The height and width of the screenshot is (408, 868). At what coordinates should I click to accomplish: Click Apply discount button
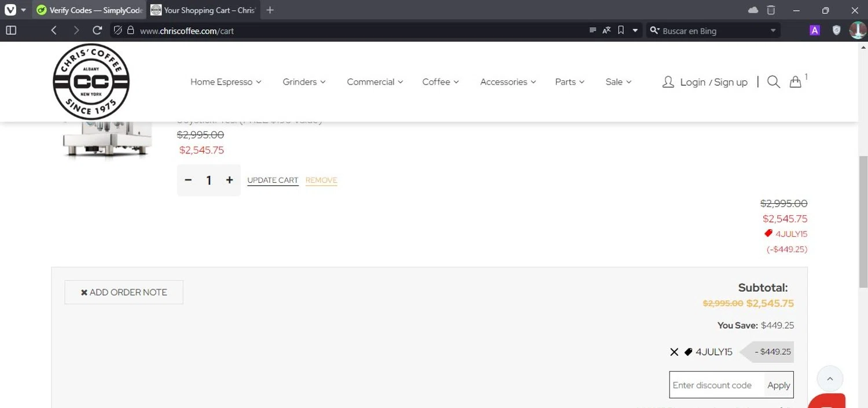coord(778,385)
